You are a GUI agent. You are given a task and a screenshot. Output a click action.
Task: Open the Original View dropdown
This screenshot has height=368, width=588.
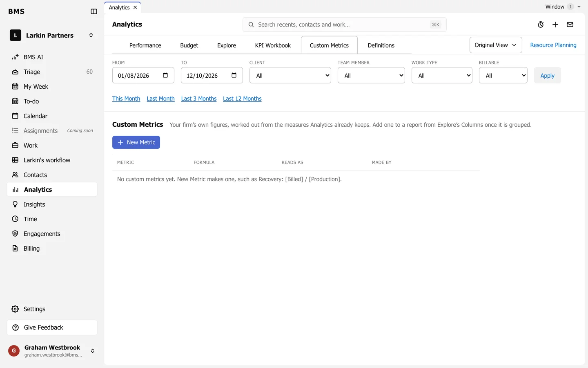tap(496, 45)
